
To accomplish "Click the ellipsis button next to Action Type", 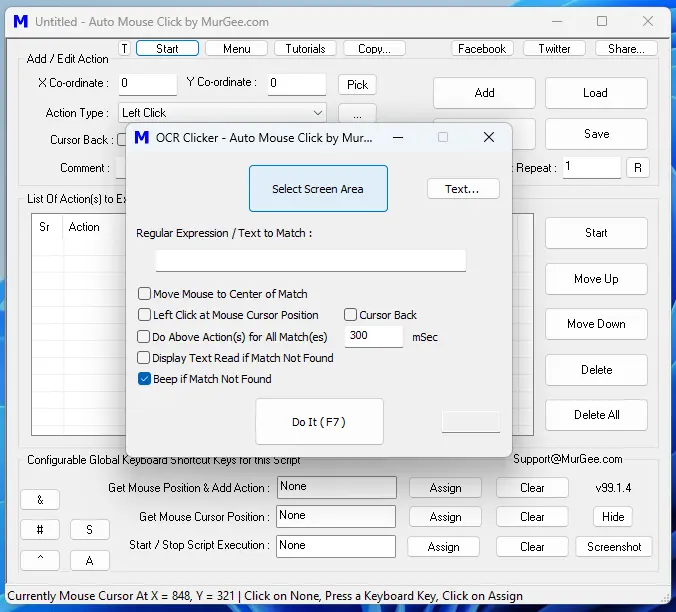I will 357,114.
